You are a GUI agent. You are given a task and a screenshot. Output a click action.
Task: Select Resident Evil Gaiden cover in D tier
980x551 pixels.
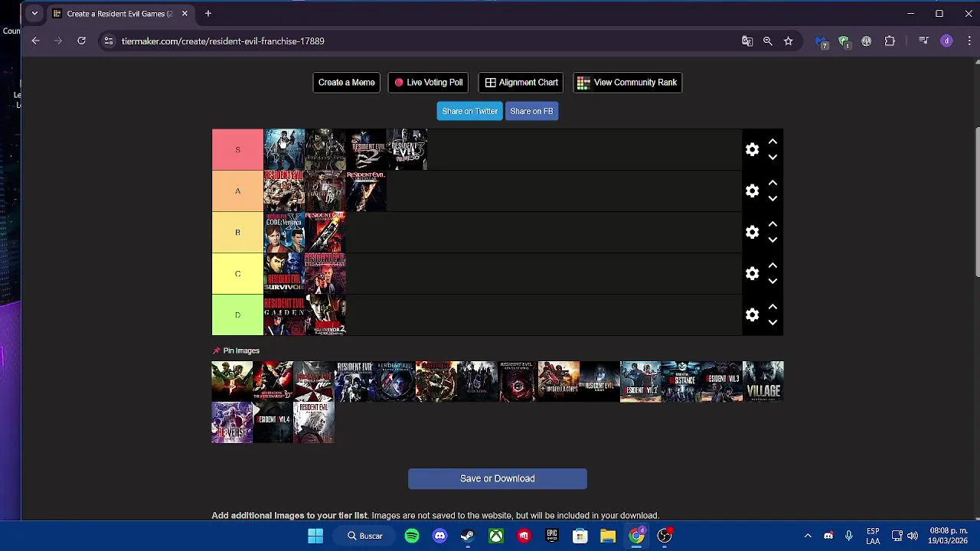(x=284, y=315)
